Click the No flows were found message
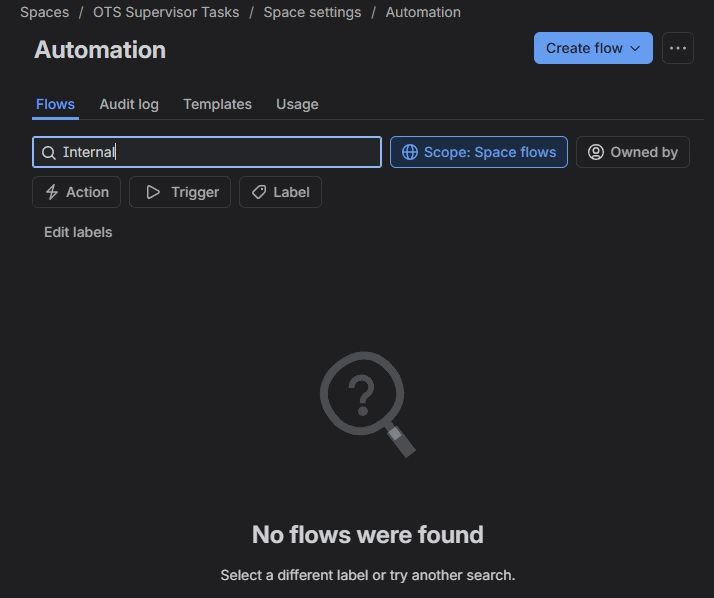 (x=367, y=535)
